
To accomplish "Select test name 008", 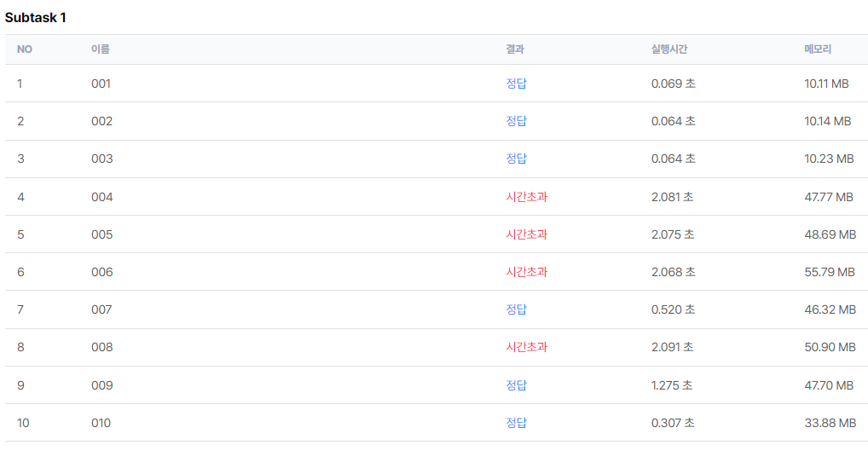I will click(x=101, y=347).
